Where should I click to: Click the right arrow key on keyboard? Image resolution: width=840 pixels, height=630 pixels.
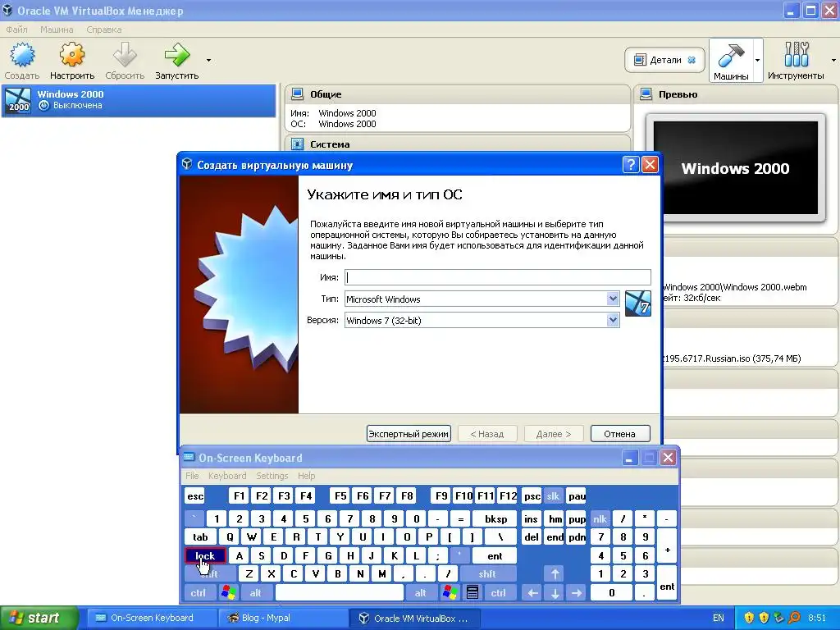[577, 592]
